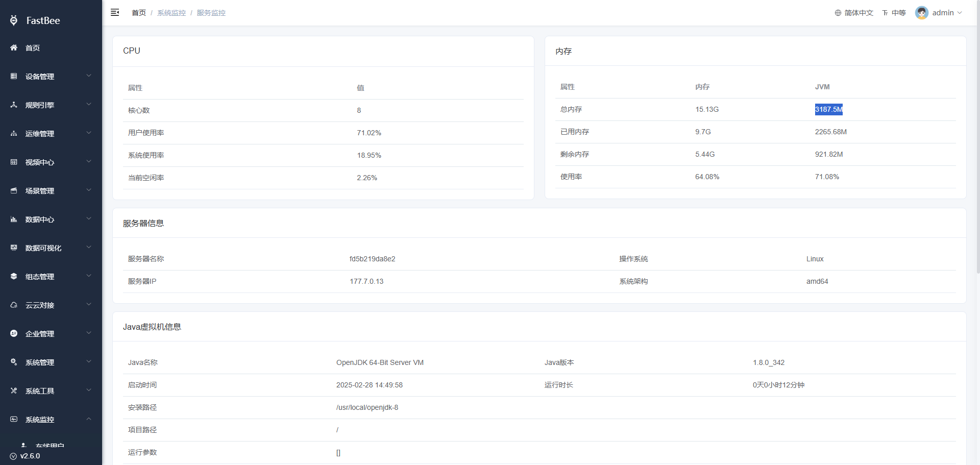Open the admin user dropdown arrow
The width and height of the screenshot is (980, 465).
(x=960, y=13)
